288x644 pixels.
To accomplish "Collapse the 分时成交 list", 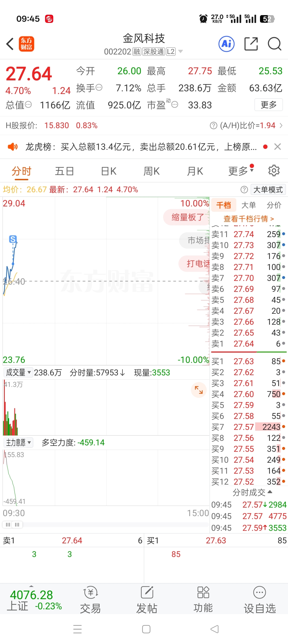I will coord(252,492).
